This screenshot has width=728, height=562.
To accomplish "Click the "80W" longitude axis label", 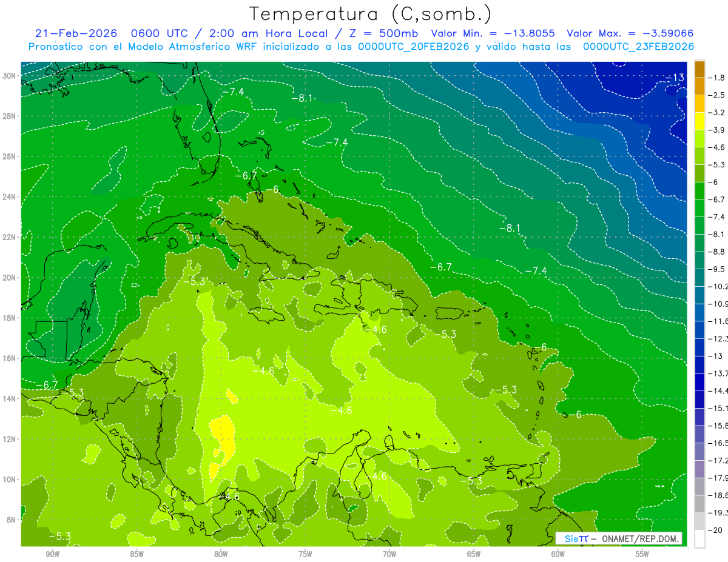I will 221,555.
